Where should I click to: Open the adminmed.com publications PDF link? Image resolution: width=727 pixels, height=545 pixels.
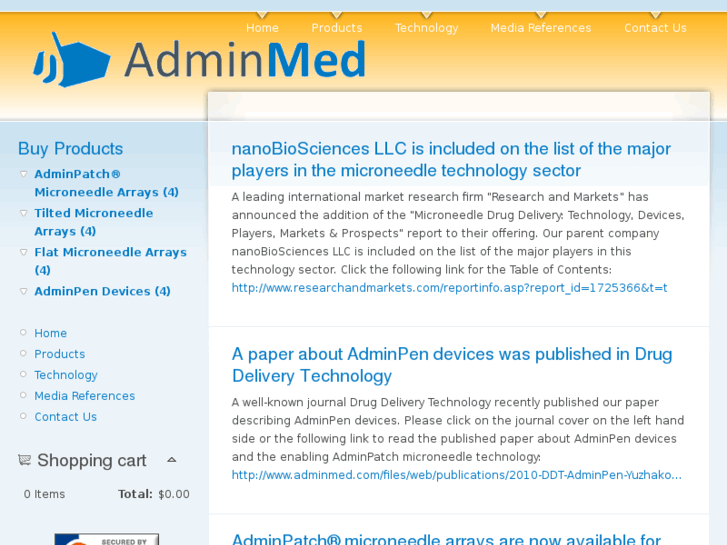pyautogui.click(x=457, y=475)
